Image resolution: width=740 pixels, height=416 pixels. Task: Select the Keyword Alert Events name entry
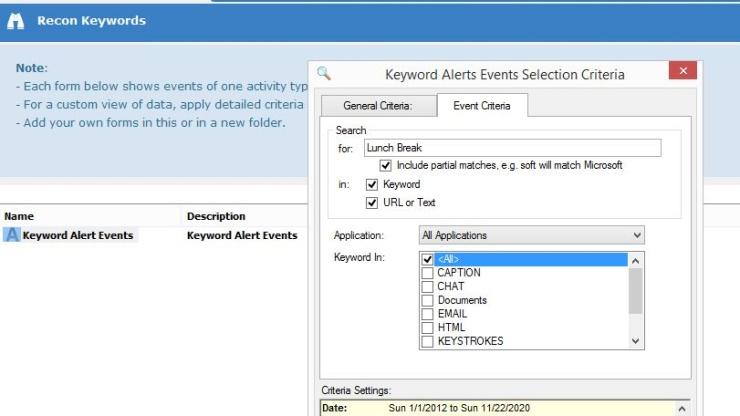pos(78,235)
